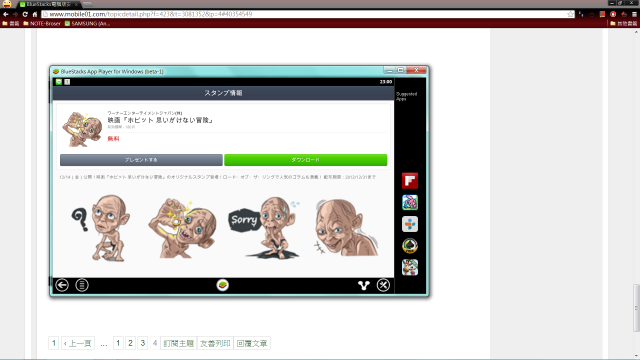640x360 pixels.
Task: Open the Chrome menu hamburger icon
Action: point(634,14)
